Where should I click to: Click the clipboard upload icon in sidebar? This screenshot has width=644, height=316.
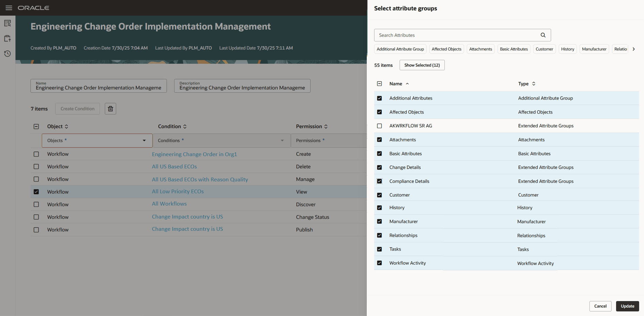[7, 38]
